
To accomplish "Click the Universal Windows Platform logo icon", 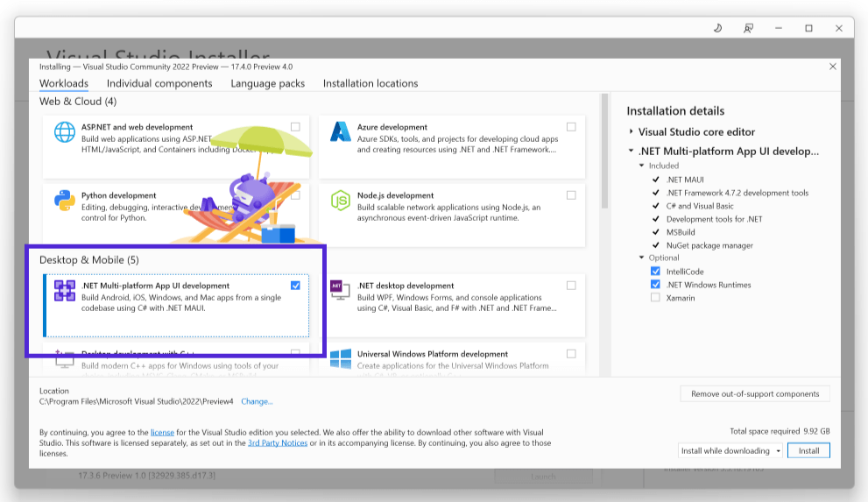I will [x=340, y=358].
